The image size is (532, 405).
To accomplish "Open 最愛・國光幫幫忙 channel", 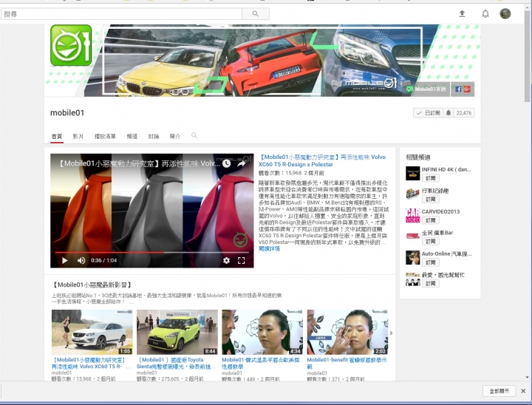I will 443,275.
